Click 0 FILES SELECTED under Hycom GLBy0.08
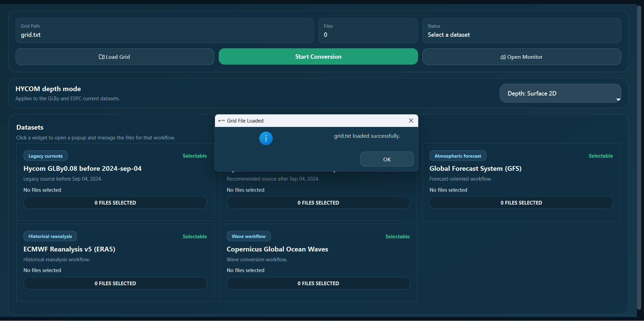The image size is (644, 321). (115, 203)
